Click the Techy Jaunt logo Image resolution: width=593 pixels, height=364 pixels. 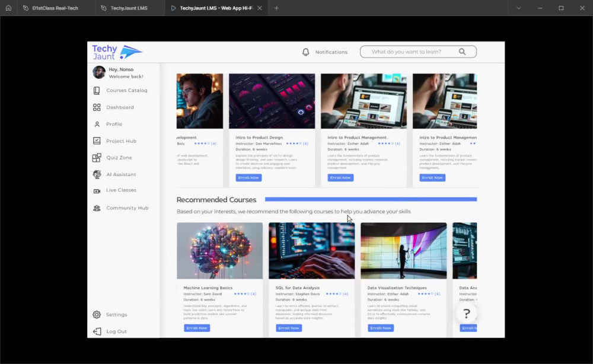[117, 52]
